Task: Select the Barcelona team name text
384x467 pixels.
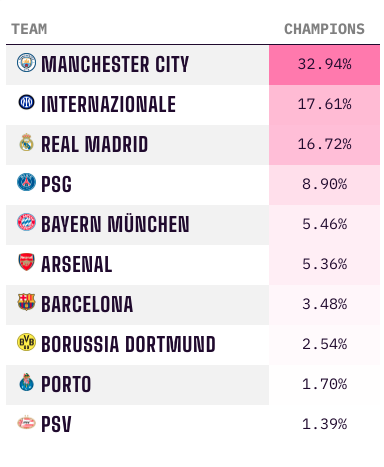Action: pos(87,304)
